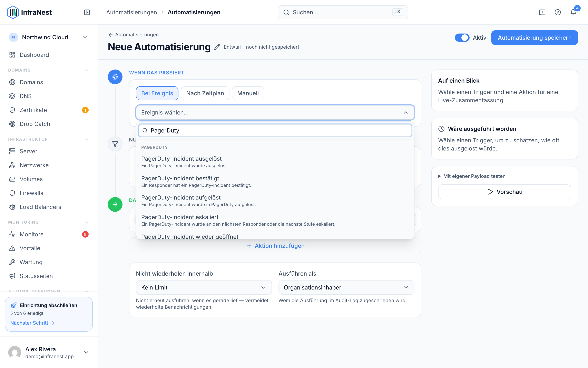Click Nächster Schritt link
Screen dimensions: 588x368
click(x=32, y=323)
